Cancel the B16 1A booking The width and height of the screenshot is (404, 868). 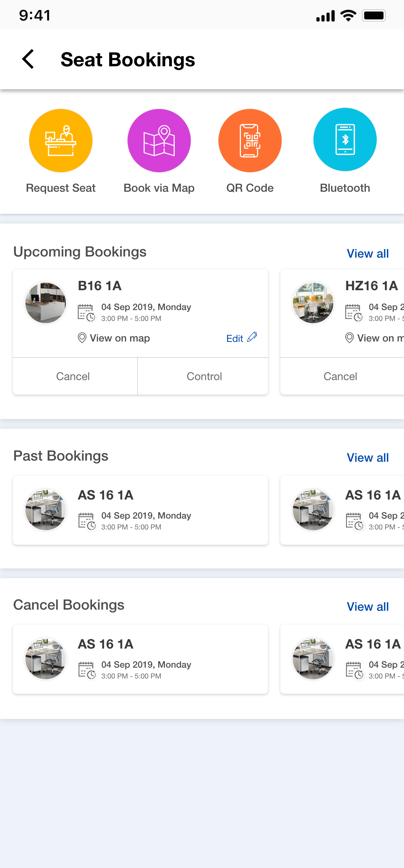73,376
